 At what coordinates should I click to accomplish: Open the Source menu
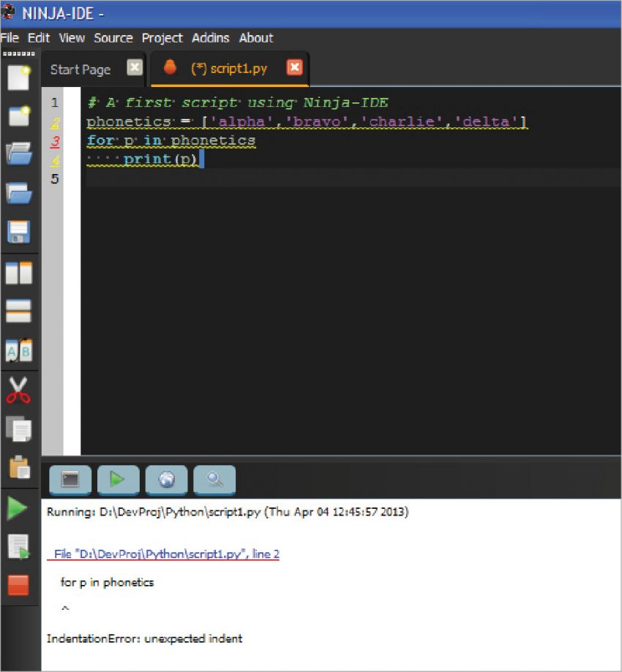click(113, 38)
